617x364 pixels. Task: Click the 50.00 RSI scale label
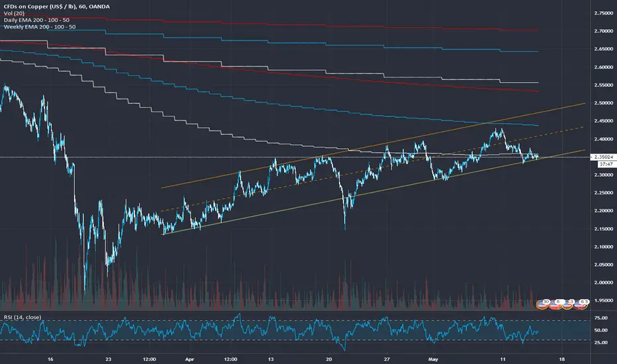601,330
